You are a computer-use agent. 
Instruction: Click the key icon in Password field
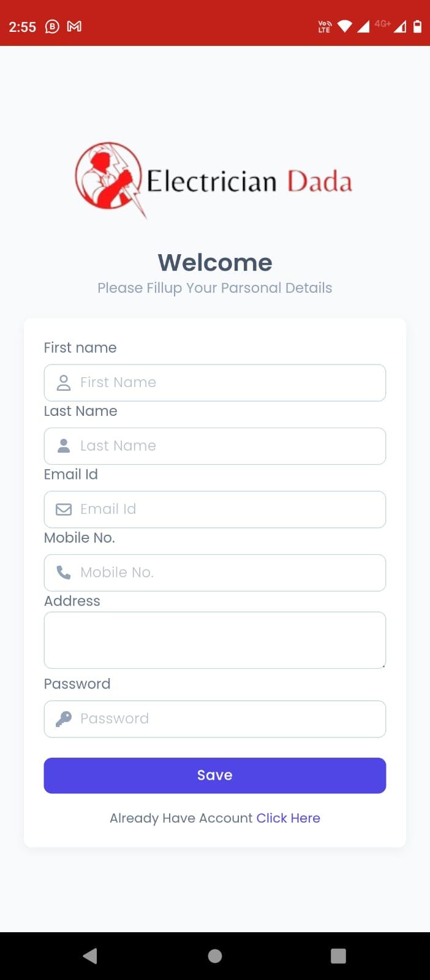(64, 719)
